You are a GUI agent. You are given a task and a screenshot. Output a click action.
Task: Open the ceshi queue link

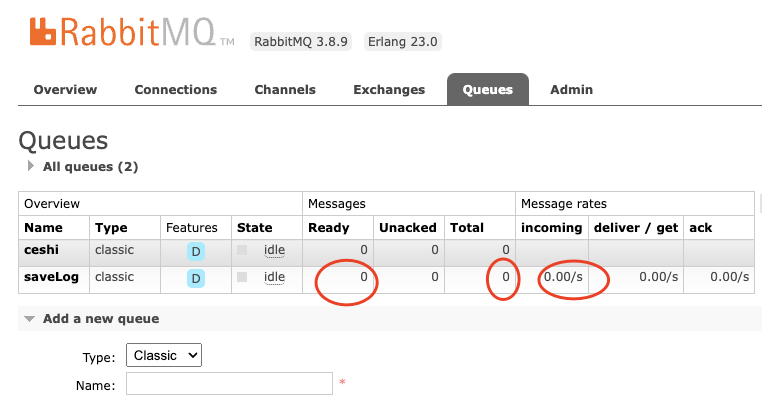click(41, 250)
